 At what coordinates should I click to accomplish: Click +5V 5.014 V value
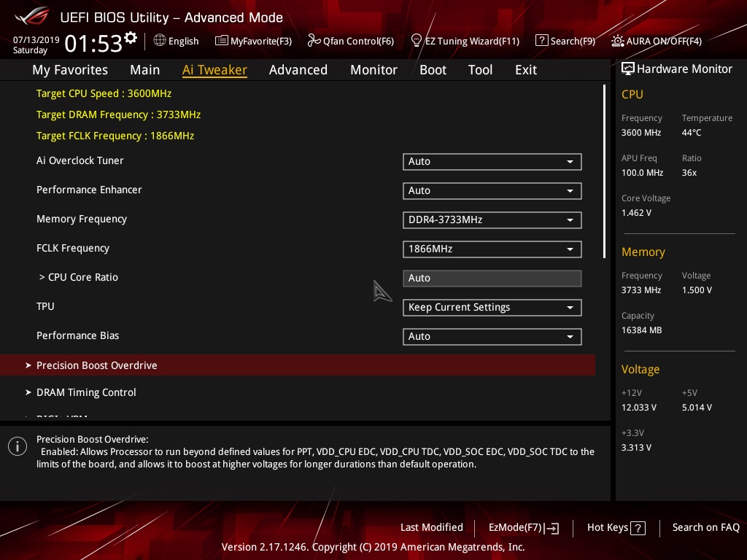tap(697, 408)
